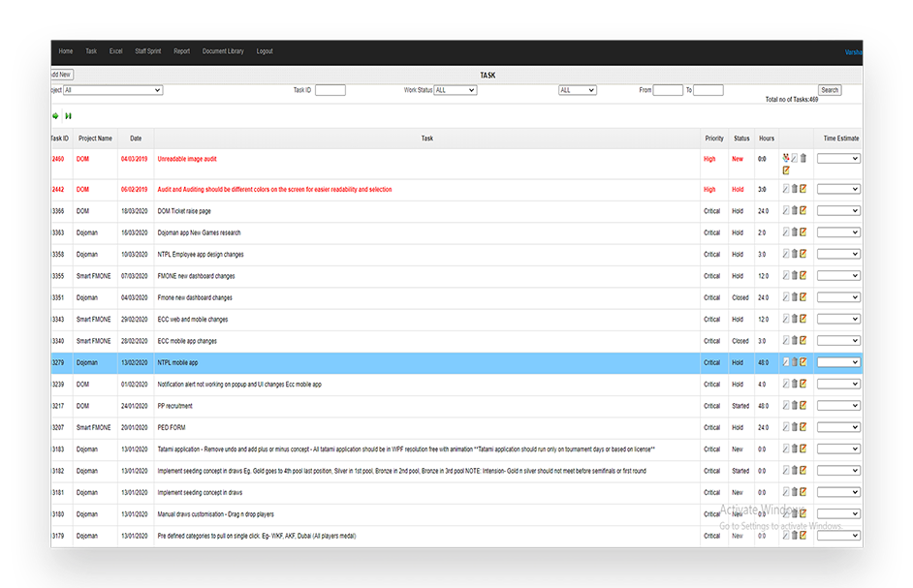Edit the PED FORM task

[786, 427]
